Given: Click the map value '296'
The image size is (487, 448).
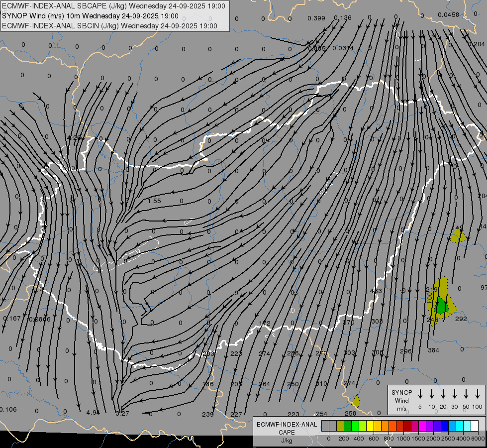Looking at the screenshot, I should click(405, 351).
